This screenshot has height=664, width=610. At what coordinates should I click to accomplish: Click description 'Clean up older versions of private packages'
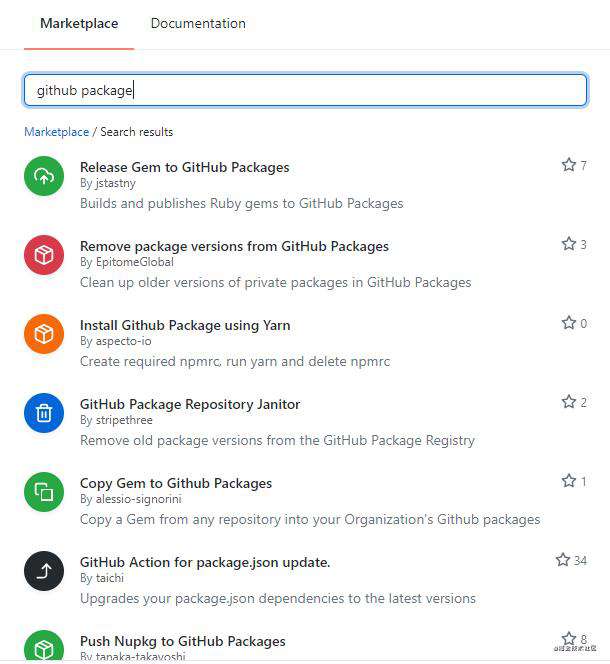tap(275, 282)
